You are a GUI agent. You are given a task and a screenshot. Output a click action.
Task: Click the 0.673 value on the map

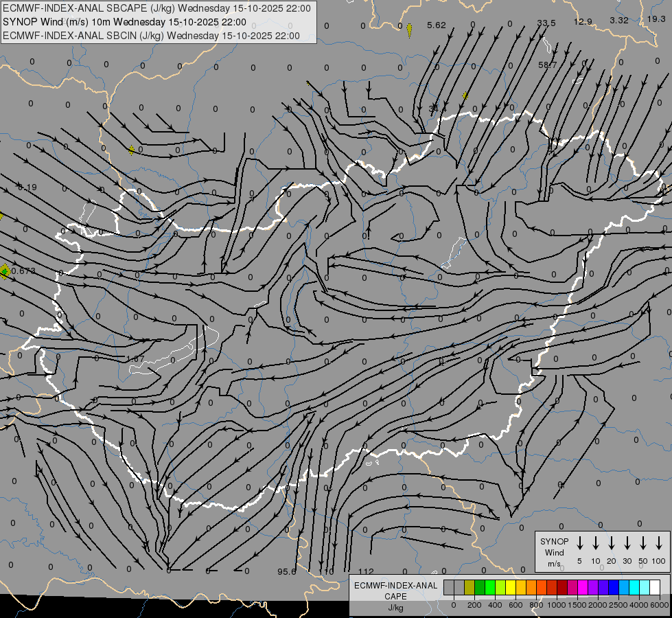click(23, 271)
